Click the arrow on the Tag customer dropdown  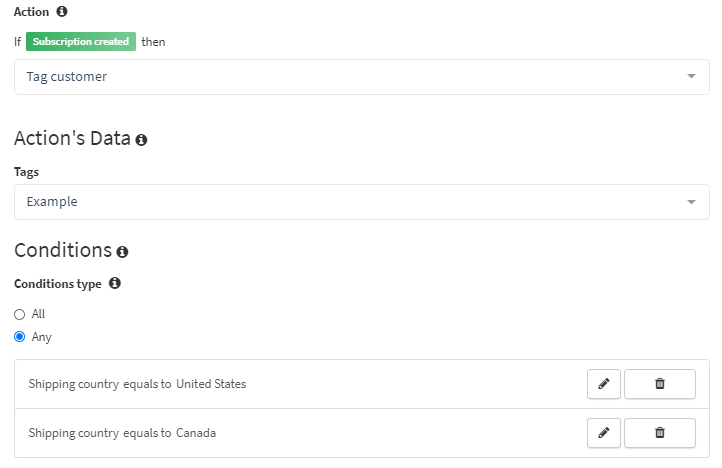[x=691, y=76]
